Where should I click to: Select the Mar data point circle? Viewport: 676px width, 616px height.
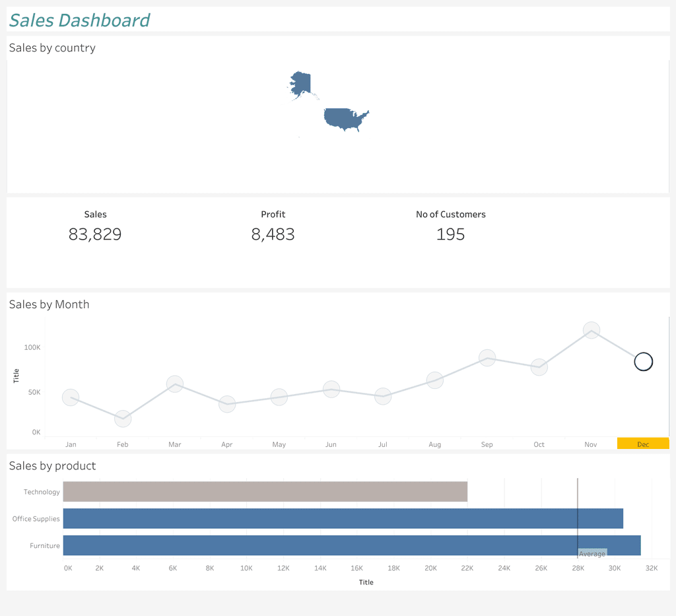pyautogui.click(x=175, y=384)
